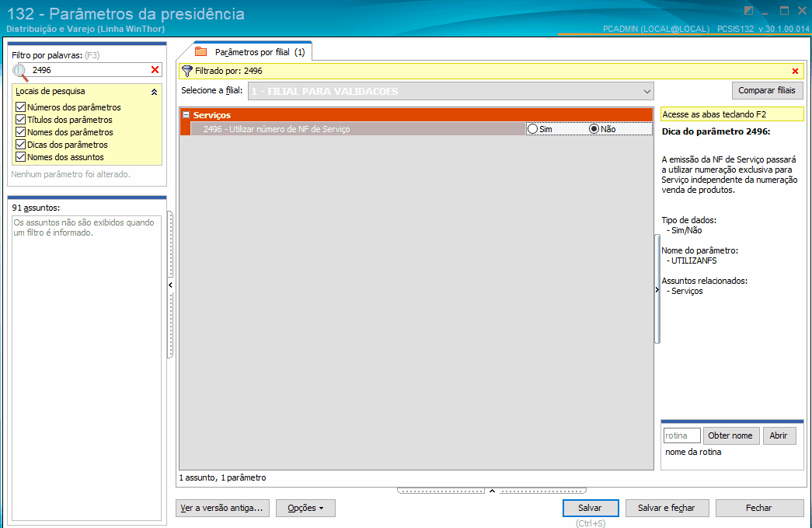
Task: Switch to Parâmetros por filial tab
Action: point(253,52)
